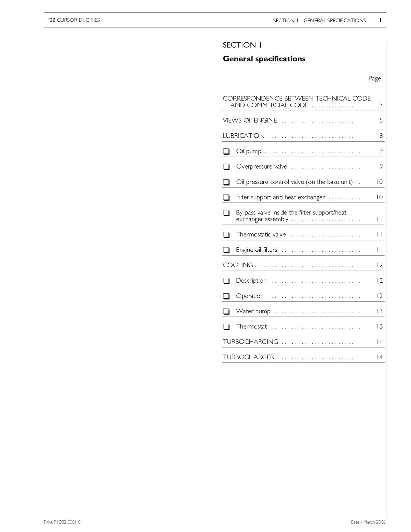Viewport: 411px width, 532px height.
Task: Tick the Overpressure valve checkbox
Action: coord(226,167)
